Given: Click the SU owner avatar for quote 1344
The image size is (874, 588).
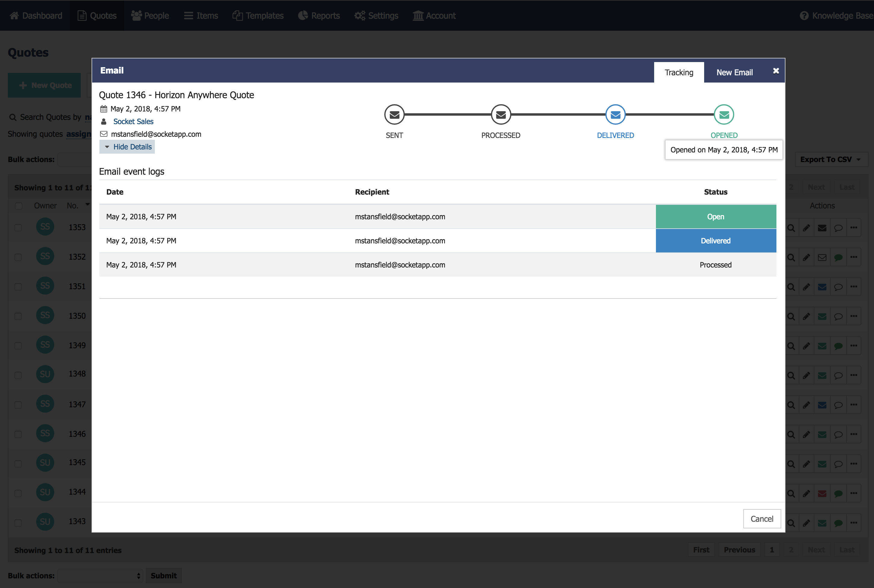Looking at the screenshot, I should tap(45, 492).
